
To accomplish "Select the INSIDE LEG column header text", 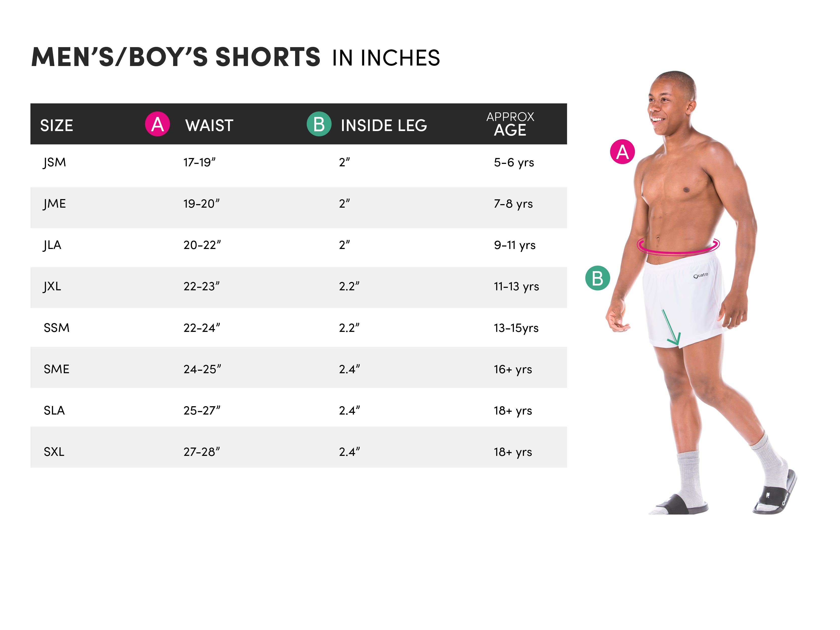I will point(384,125).
